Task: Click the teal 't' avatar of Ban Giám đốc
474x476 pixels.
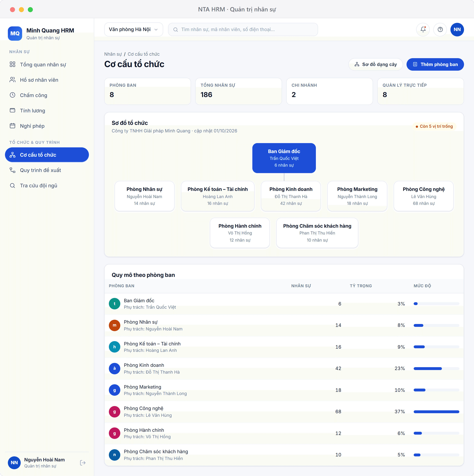Action: 114,304
